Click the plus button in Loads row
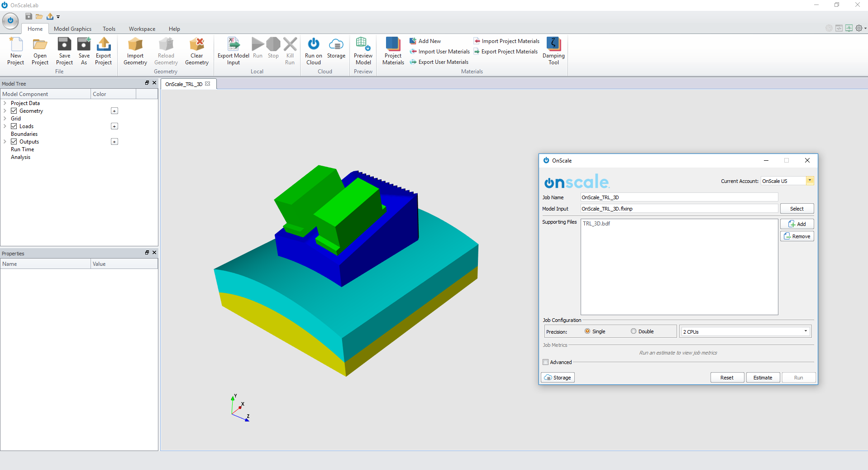 pyautogui.click(x=114, y=126)
